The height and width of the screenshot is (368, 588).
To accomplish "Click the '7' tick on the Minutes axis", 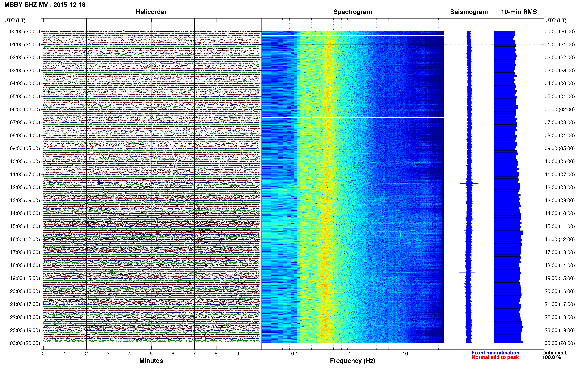I will pos(195,354).
